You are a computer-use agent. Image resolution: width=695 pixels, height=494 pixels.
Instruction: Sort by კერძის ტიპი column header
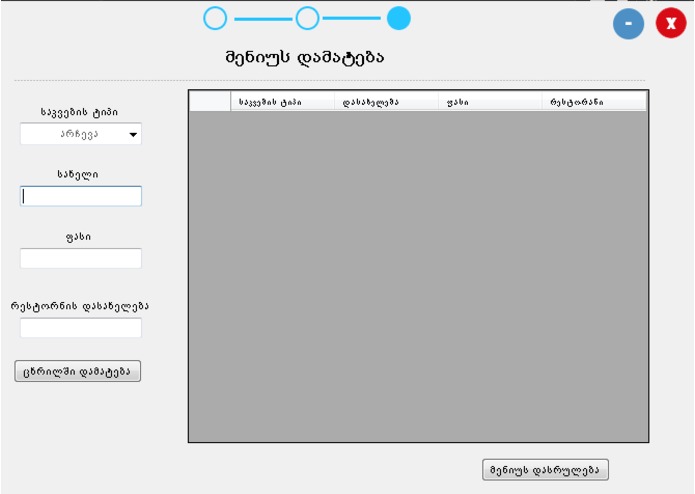tap(282, 102)
